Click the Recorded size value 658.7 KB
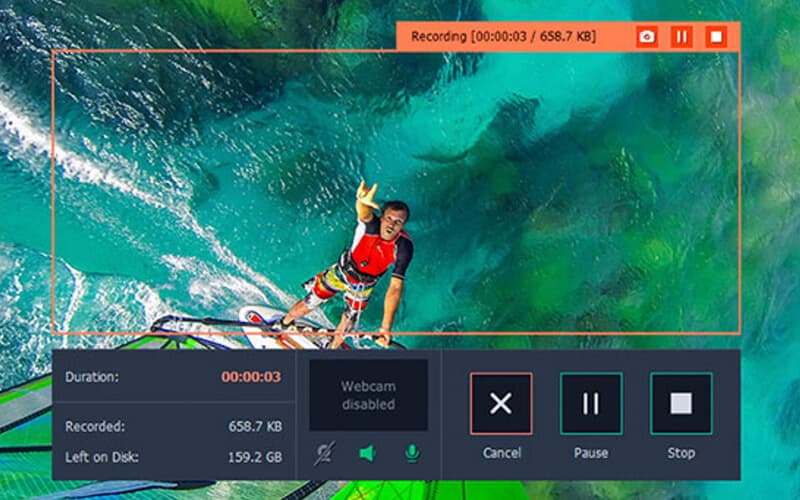This screenshot has height=500, width=800. tap(257, 426)
